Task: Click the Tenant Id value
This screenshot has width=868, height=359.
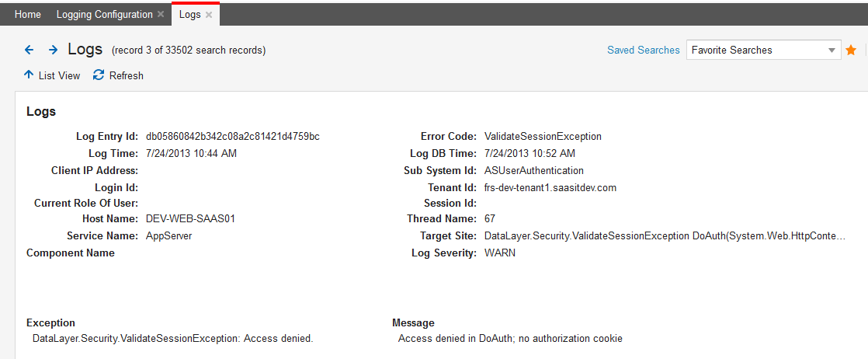Action: (x=550, y=187)
